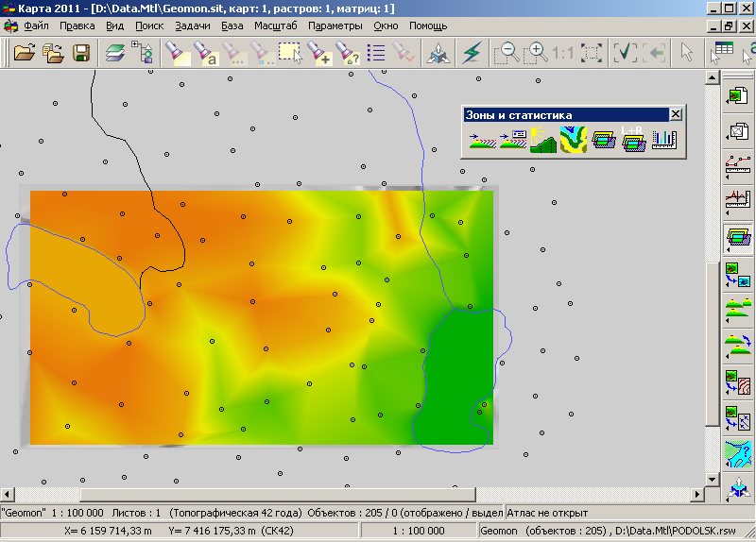Click X= 6 159 714,33 m coordinate readout
Image resolution: width=756 pixels, height=542 pixels.
pyautogui.click(x=108, y=531)
